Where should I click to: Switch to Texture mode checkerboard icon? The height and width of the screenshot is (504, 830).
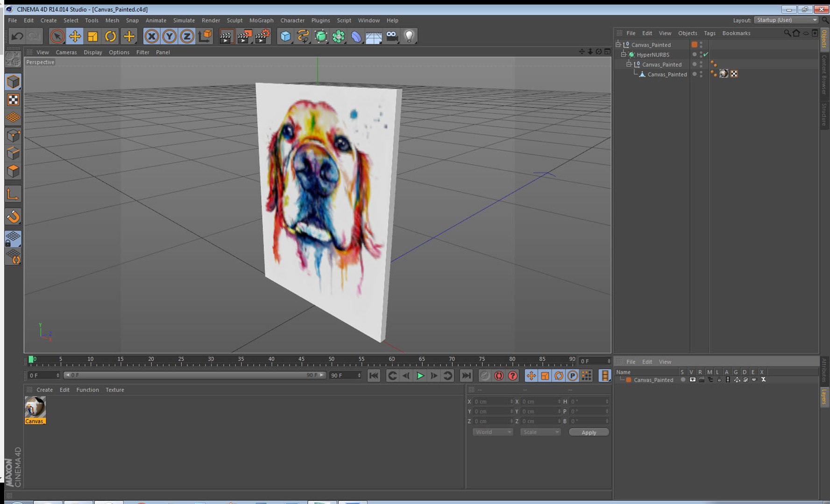point(13,100)
